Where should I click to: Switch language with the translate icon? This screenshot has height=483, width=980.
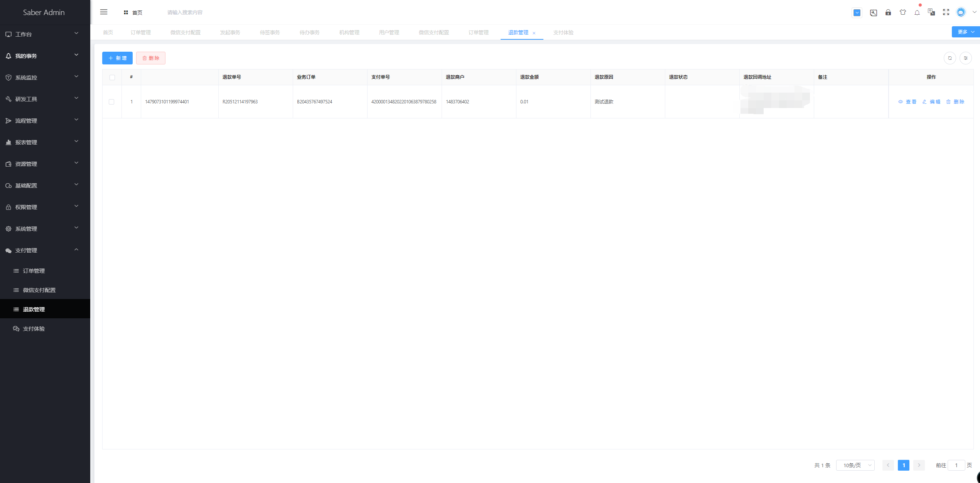(x=931, y=12)
